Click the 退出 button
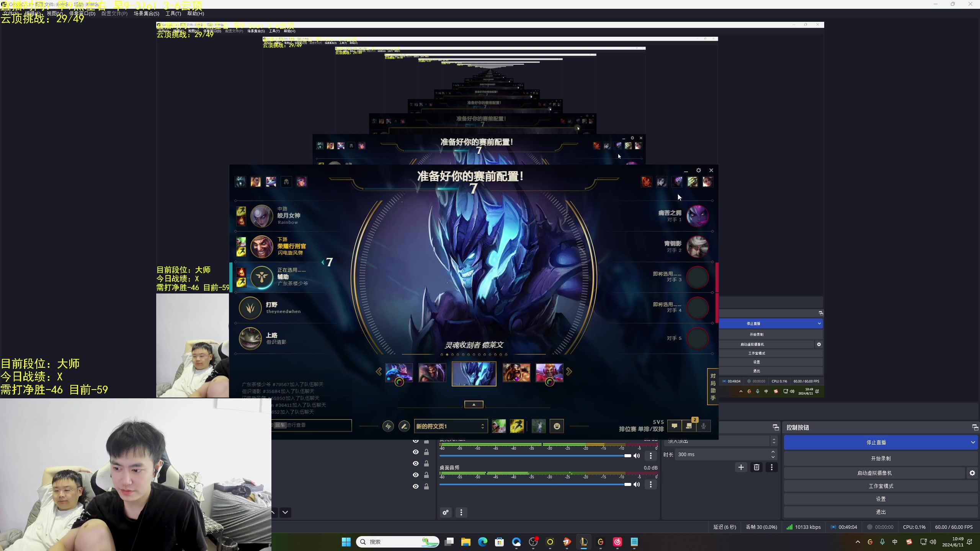980x551 pixels. point(881,512)
